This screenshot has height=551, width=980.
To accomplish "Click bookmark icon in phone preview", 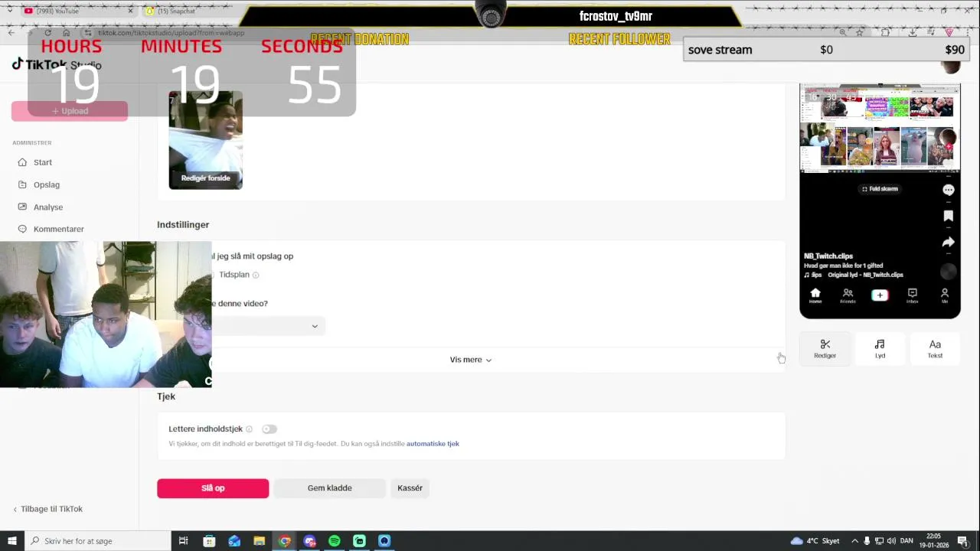I will coord(948,216).
